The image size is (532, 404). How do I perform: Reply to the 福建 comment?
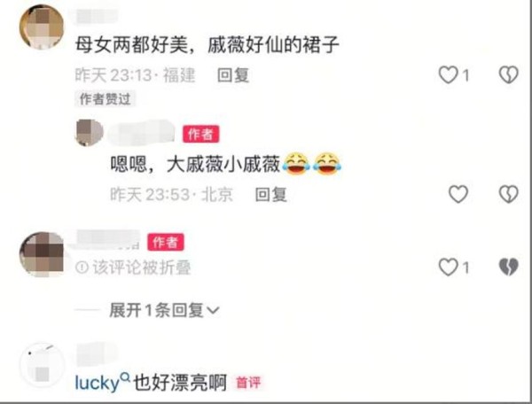click(233, 75)
